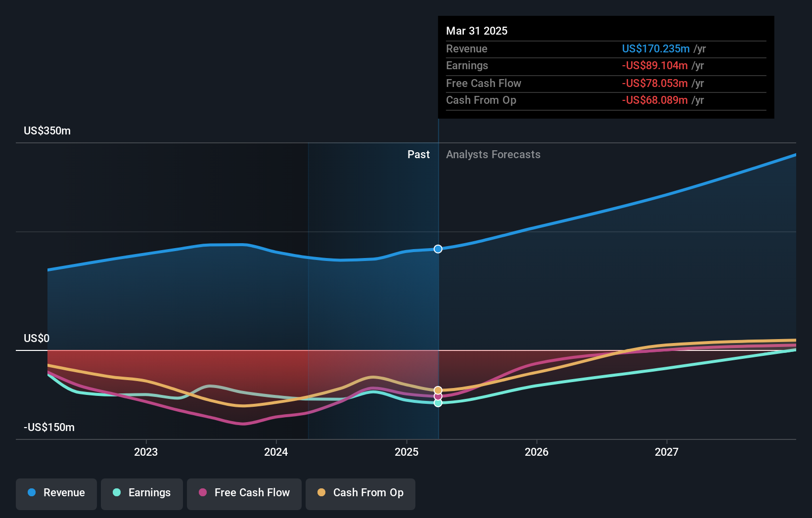Click the Free Cash Flow pink data point marker

tap(438, 396)
